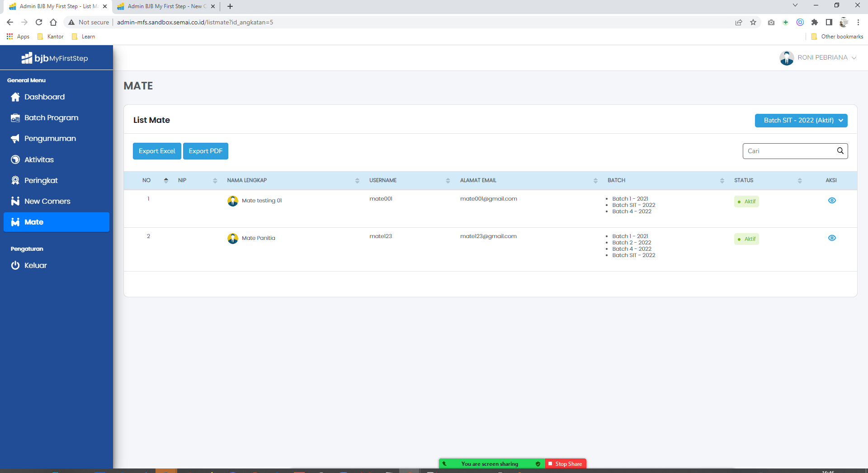Click the browser home button
This screenshot has height=473, width=868.
point(53,22)
